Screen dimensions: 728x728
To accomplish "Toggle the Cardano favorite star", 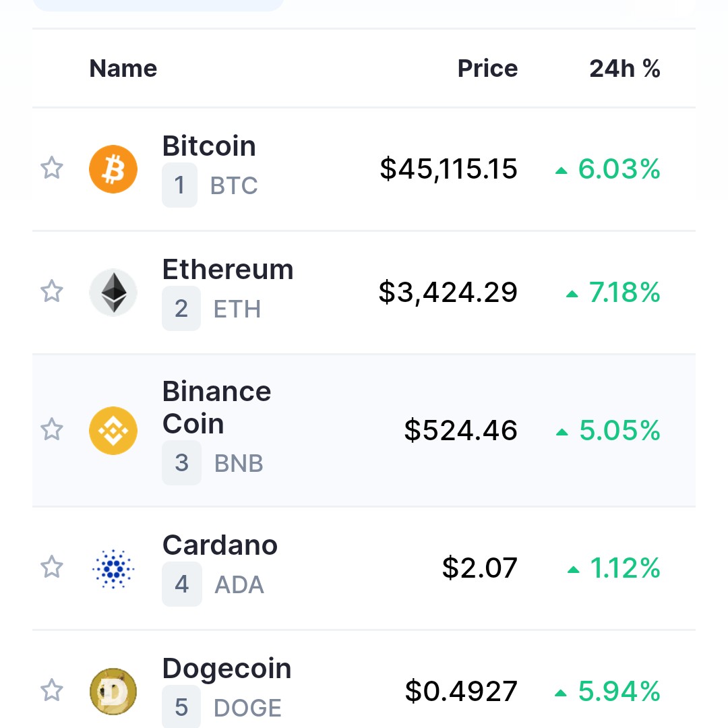I will tap(51, 566).
